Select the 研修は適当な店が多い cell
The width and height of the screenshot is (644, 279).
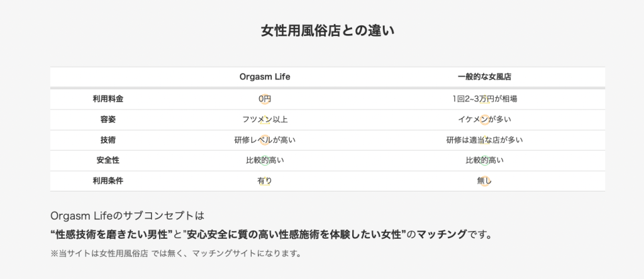(x=484, y=140)
